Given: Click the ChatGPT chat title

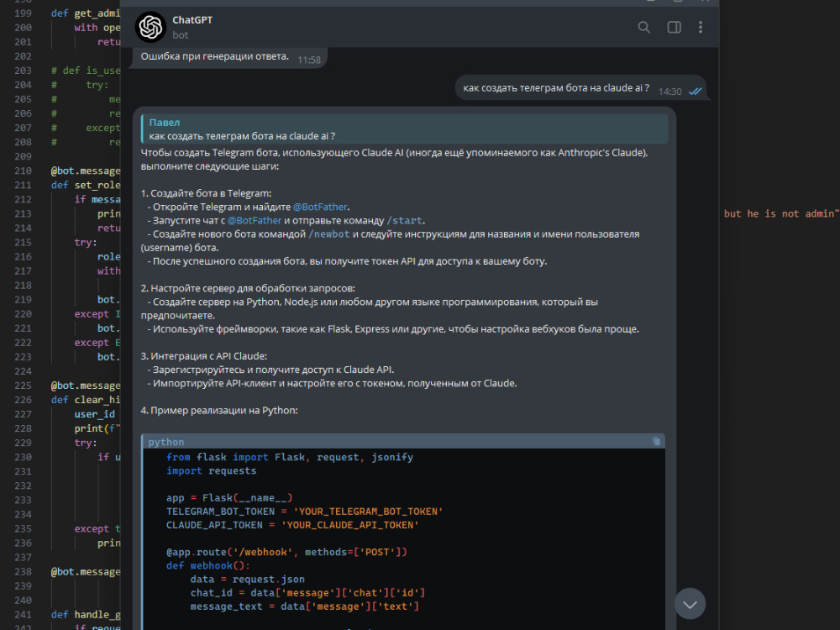Looking at the screenshot, I should coord(192,20).
